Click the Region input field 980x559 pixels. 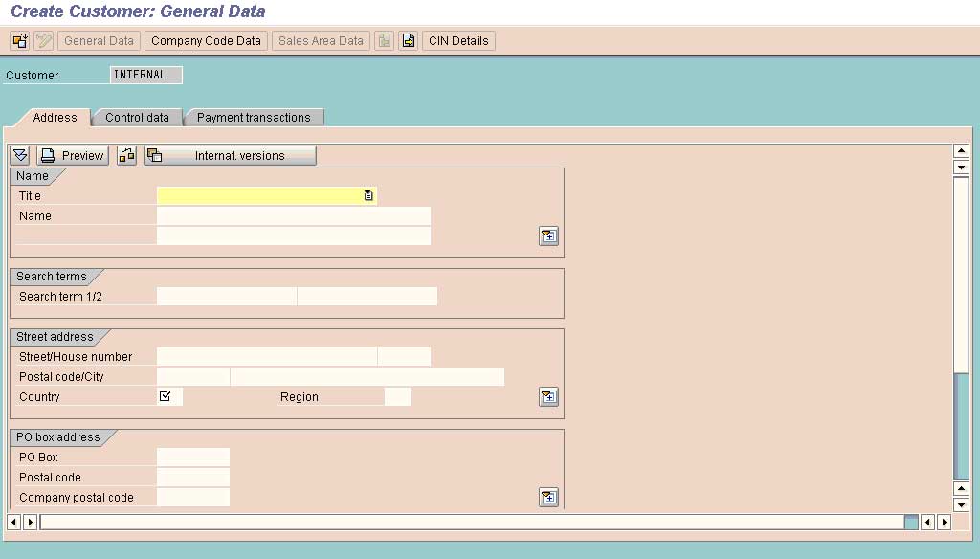pos(397,396)
